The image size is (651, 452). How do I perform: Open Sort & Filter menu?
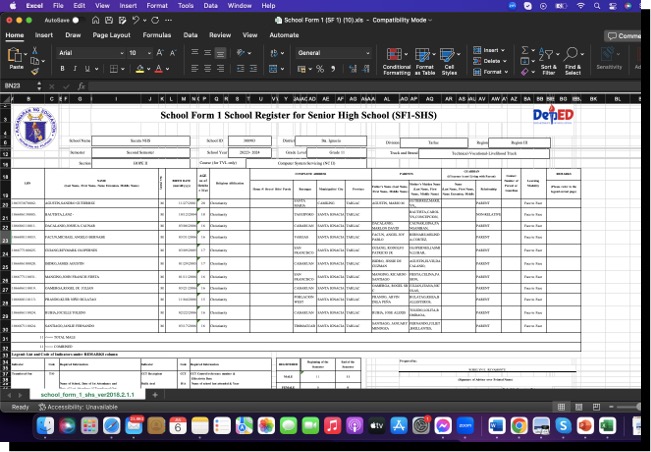coord(548,61)
